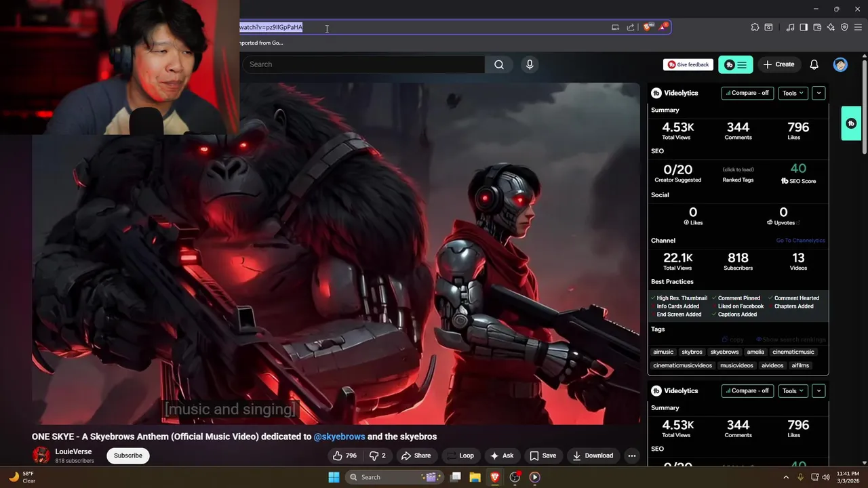Open Tools dropdown in second Videolytics panel
The height and width of the screenshot is (488, 868).
(x=793, y=390)
